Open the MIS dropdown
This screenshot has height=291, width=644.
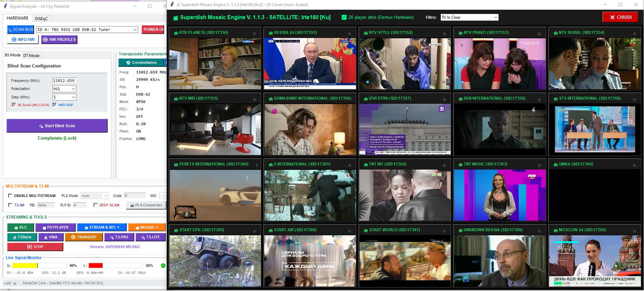pyautogui.click(x=162, y=196)
